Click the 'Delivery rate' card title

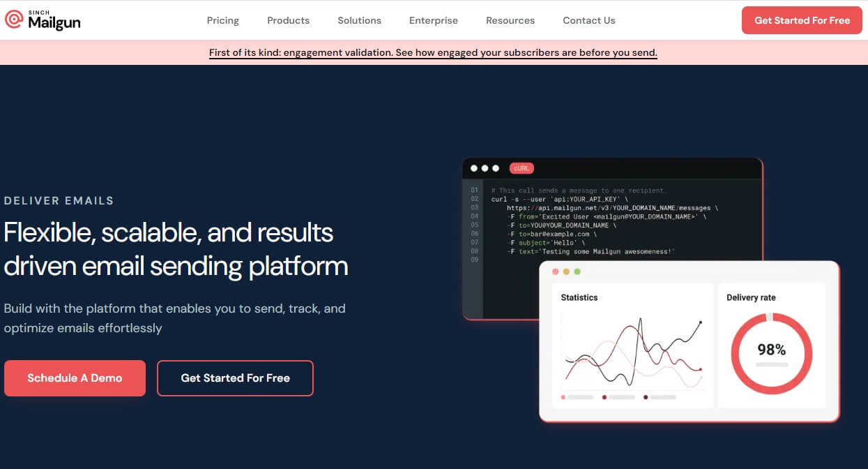(x=751, y=297)
